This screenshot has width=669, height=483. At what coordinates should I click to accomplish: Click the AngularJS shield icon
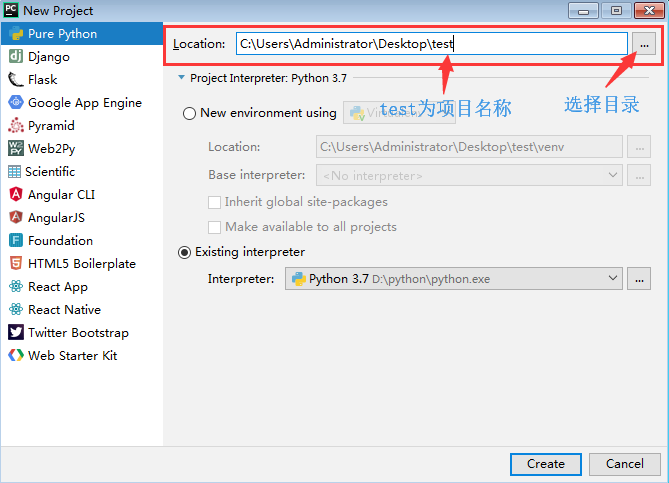coord(16,218)
